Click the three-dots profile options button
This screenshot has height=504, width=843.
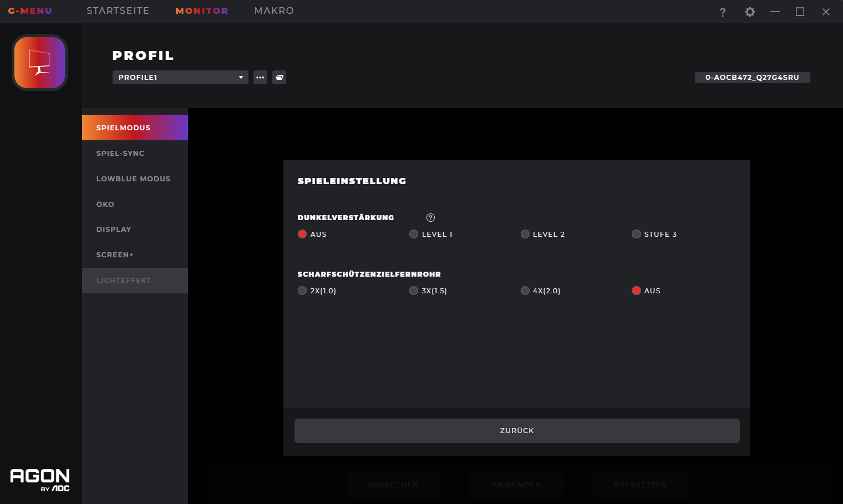coord(260,78)
